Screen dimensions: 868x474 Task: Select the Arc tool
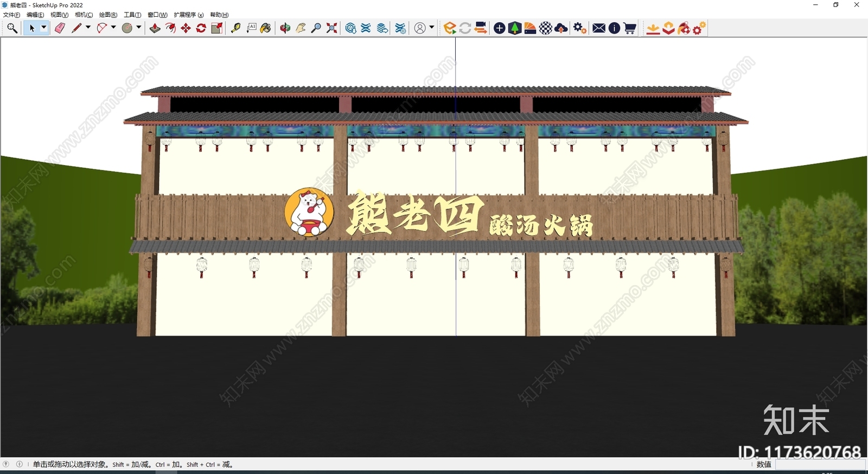point(102,28)
